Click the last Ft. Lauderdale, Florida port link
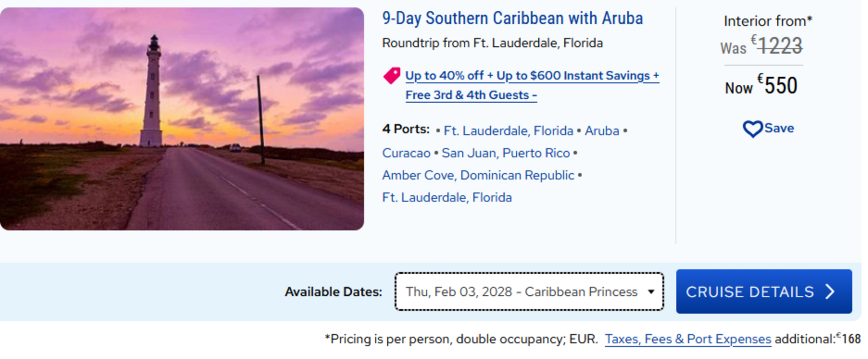 pos(447,198)
